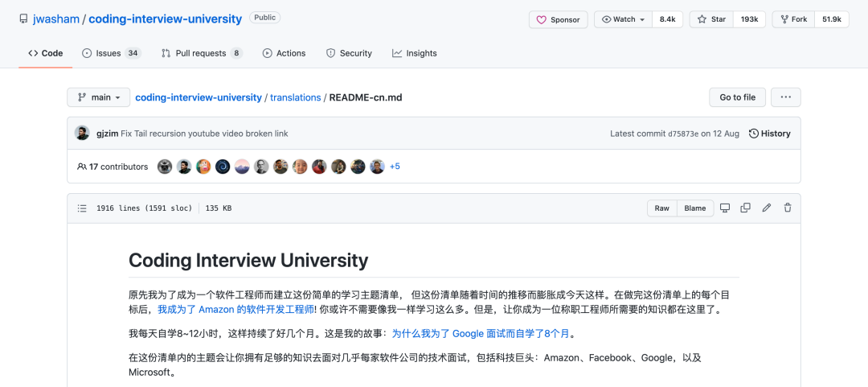Open 17 contributors list
The width and height of the screenshot is (868, 387).
pos(113,167)
